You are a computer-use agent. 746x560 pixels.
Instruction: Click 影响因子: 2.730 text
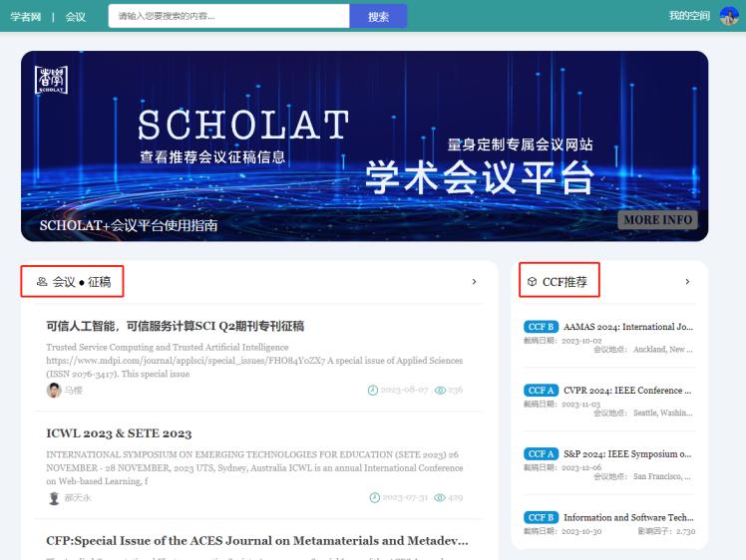(666, 531)
